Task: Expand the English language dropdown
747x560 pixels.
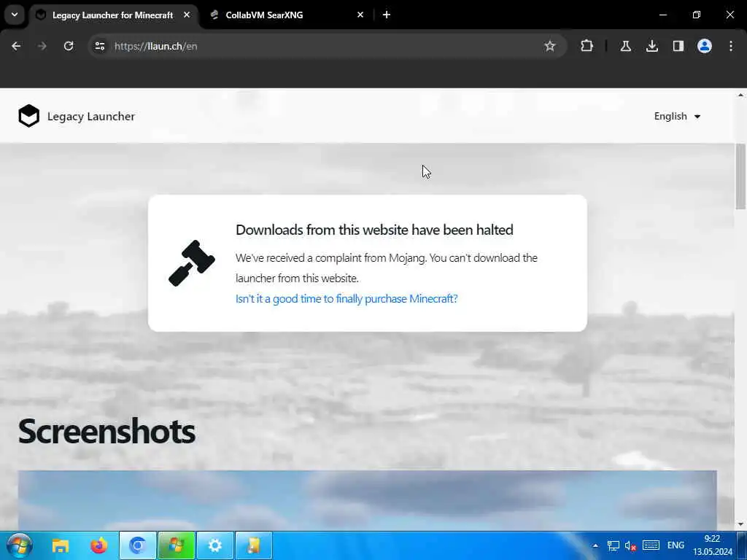Action: (677, 116)
